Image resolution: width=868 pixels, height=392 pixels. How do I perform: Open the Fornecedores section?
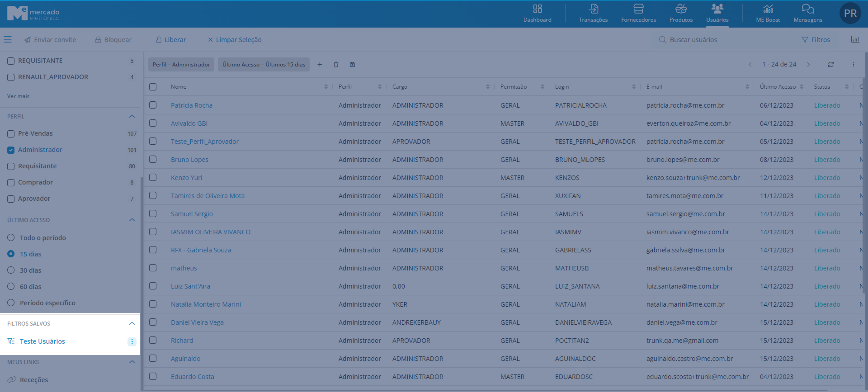click(638, 13)
